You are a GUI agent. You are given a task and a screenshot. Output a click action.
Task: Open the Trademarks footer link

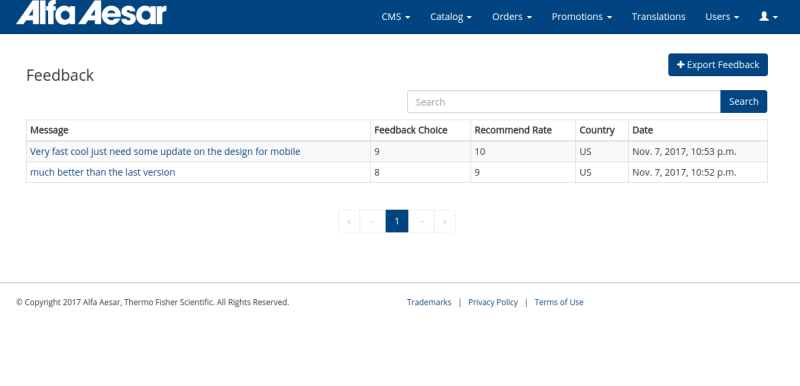429,302
